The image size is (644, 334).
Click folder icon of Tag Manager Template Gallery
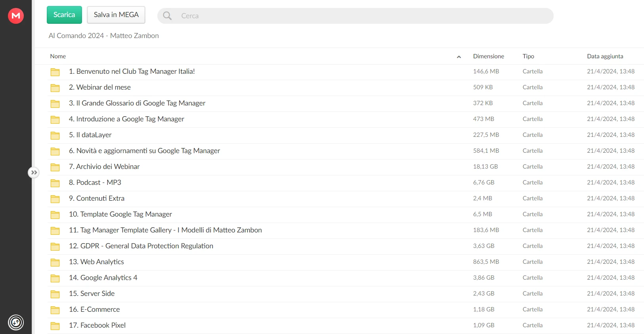coord(55,230)
